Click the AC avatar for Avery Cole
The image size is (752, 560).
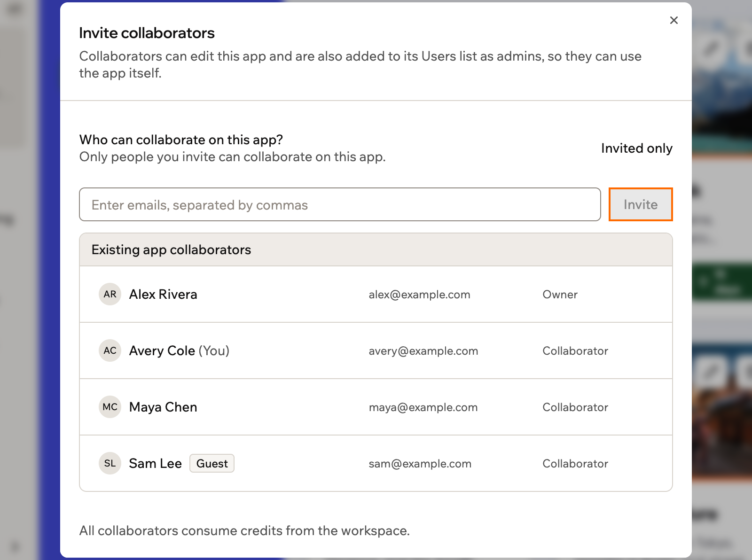coord(110,350)
